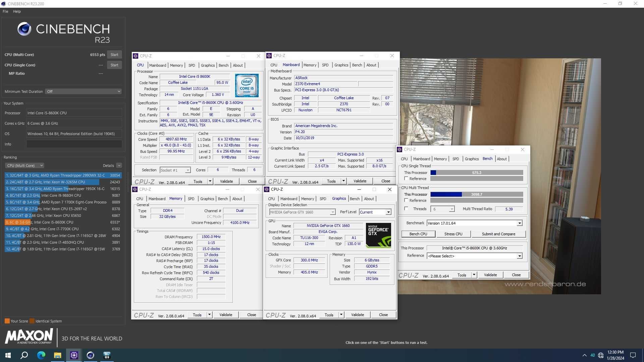The image size is (644, 362).
Task: Switch to CPU-Z taskbar icon
Action: coord(74,355)
